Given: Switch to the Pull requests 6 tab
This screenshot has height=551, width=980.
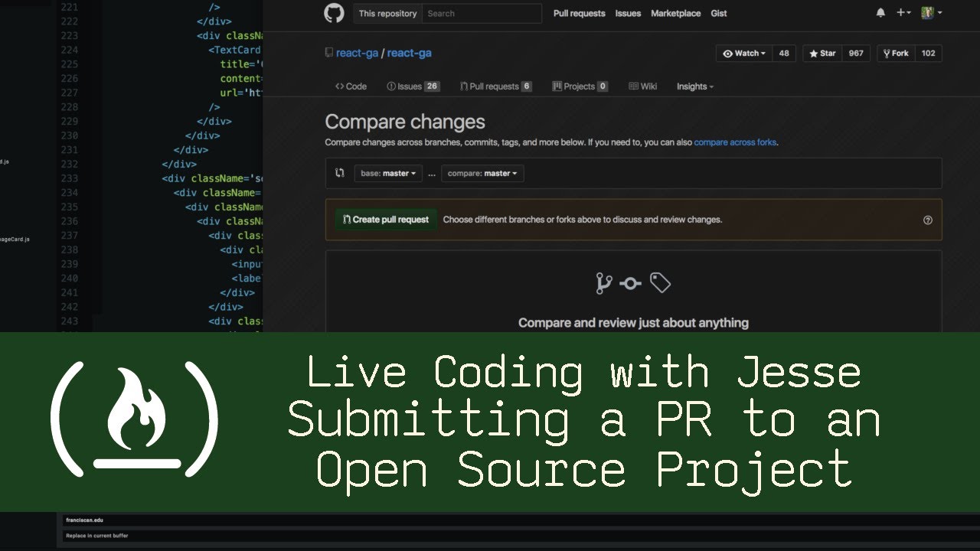Looking at the screenshot, I should click(495, 86).
